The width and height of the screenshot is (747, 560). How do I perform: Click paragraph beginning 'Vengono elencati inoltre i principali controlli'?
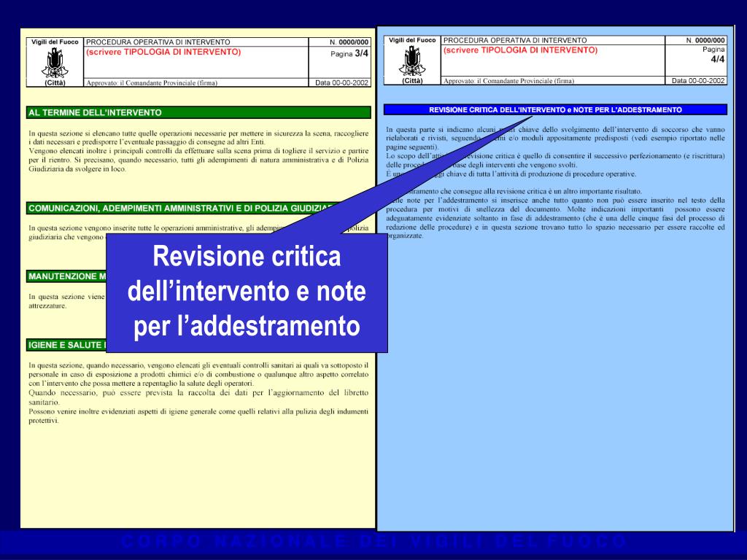click(198, 160)
